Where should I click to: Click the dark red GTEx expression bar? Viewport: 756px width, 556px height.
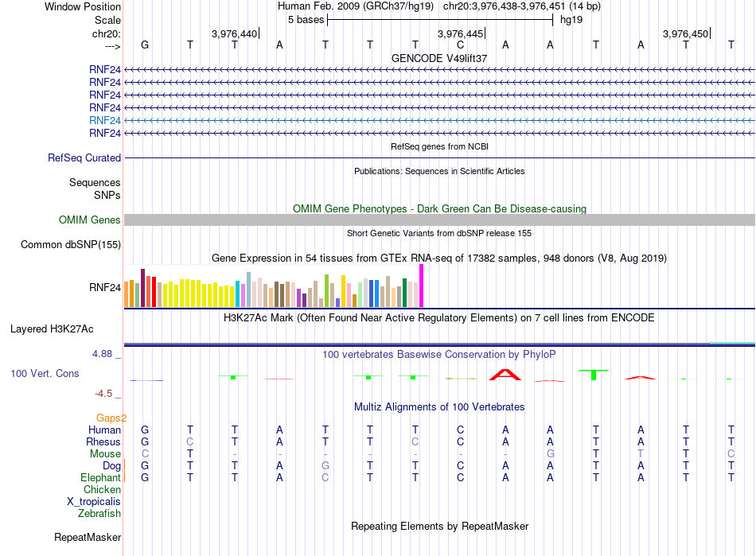point(142,288)
